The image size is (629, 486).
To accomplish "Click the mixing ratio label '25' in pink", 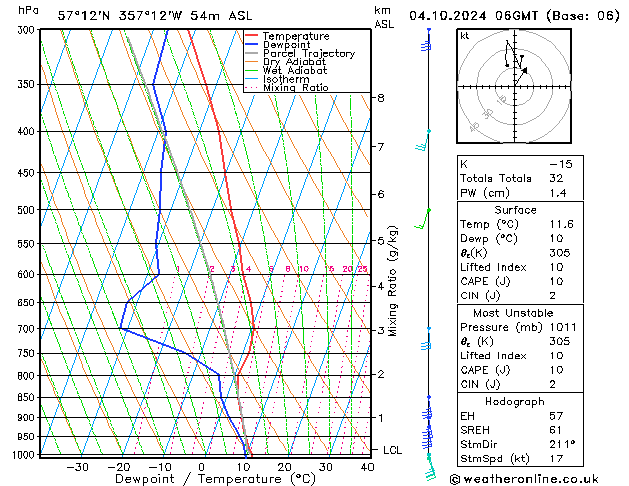I will pos(363,269).
